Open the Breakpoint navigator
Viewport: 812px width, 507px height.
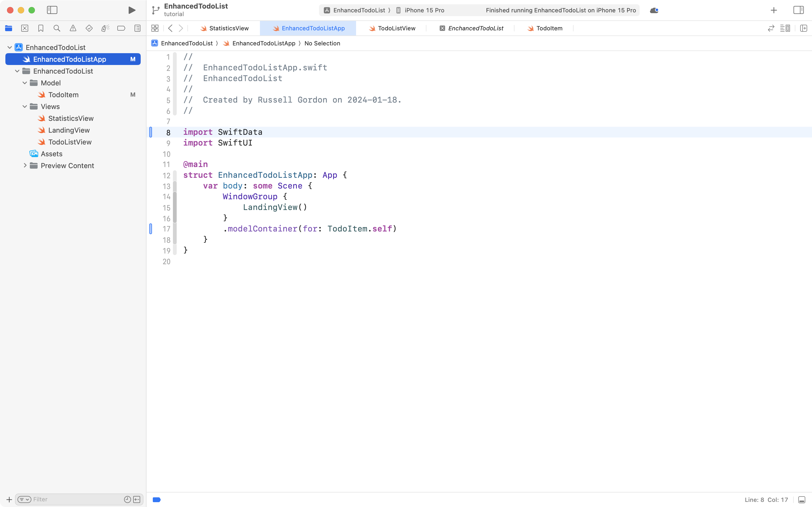coord(121,28)
